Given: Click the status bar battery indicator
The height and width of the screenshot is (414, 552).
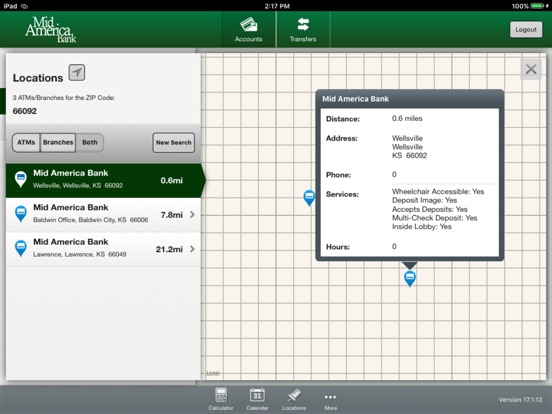Looking at the screenshot, I should tap(537, 6).
